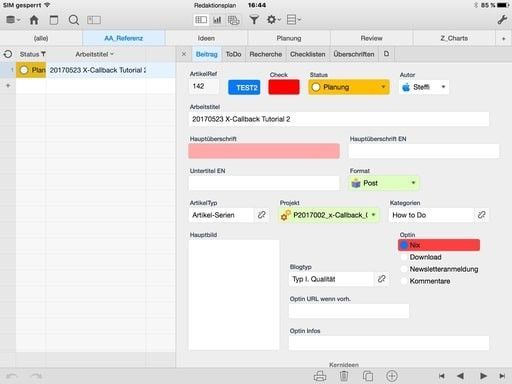512x384 pixels.
Task: Expand the Autor Steffi dropdown
Action: point(424,87)
